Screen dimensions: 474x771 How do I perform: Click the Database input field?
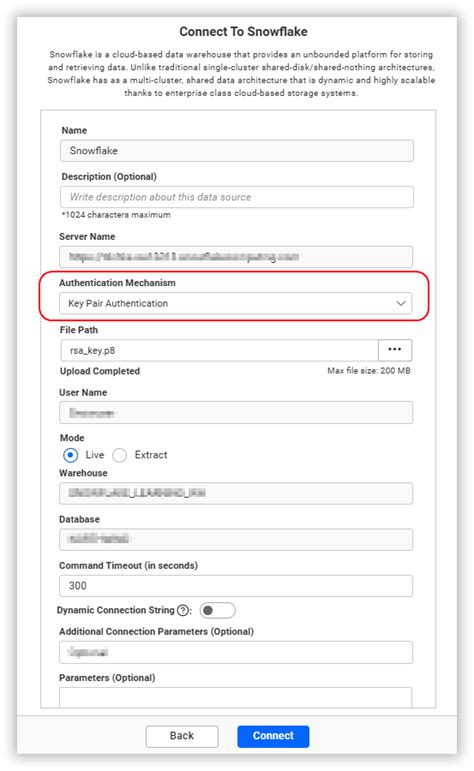click(x=236, y=539)
